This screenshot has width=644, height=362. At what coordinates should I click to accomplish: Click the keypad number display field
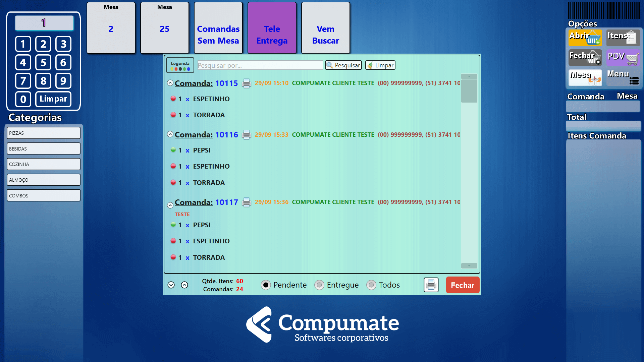[x=44, y=23]
